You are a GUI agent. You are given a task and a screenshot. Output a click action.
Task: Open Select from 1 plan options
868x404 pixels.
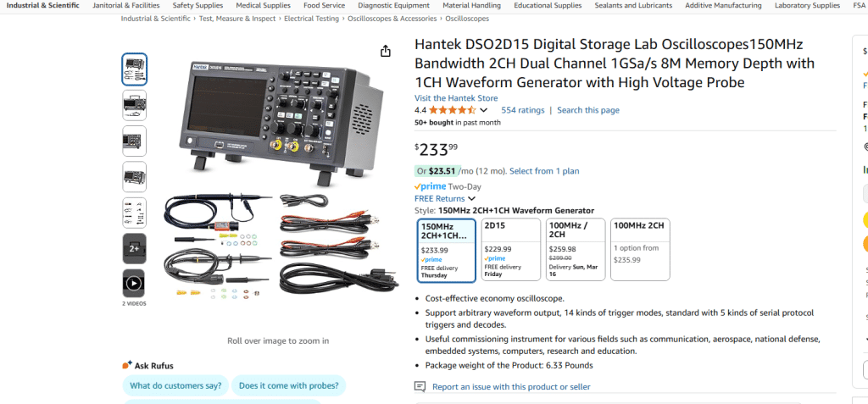click(x=544, y=171)
